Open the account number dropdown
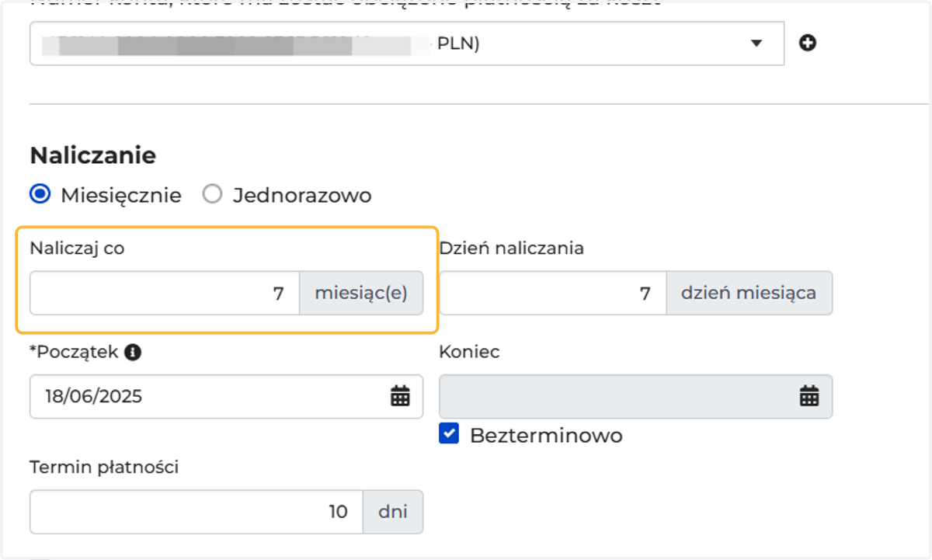The height and width of the screenshot is (560, 932). 407,43
